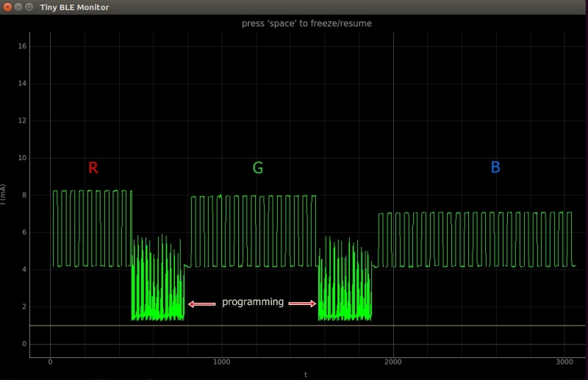The width and height of the screenshot is (588, 380).
Task: Click the x-axis tick label 2000
Action: pos(393,362)
